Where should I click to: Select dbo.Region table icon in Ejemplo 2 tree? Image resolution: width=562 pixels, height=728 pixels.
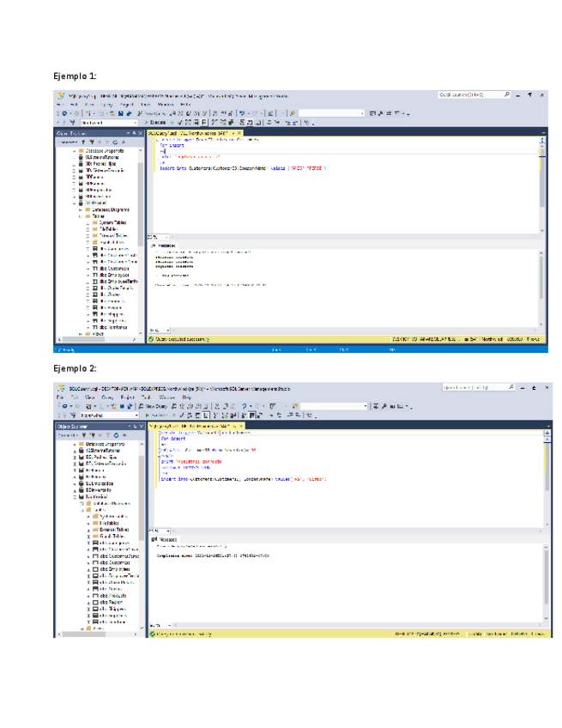(95, 603)
